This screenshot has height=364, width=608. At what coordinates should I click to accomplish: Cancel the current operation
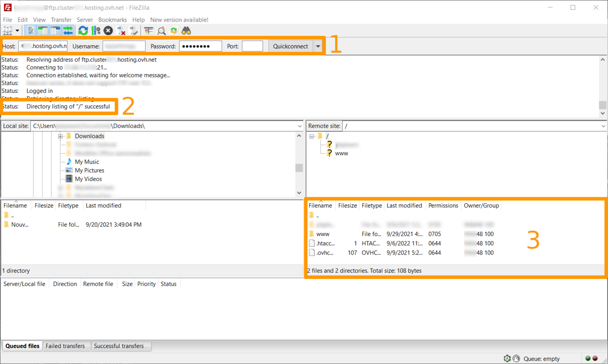point(108,30)
